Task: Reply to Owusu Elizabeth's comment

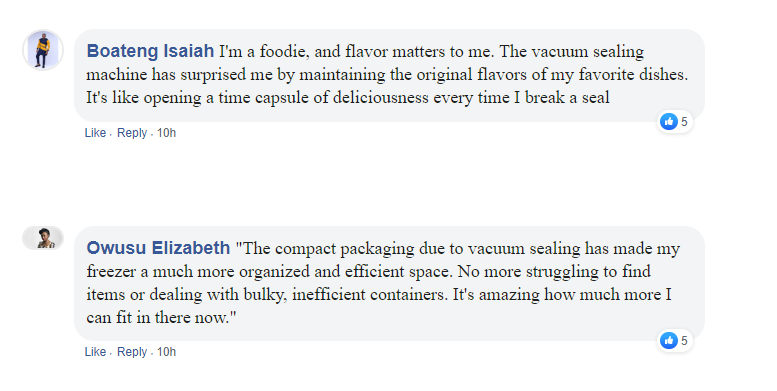Action: click(x=132, y=352)
